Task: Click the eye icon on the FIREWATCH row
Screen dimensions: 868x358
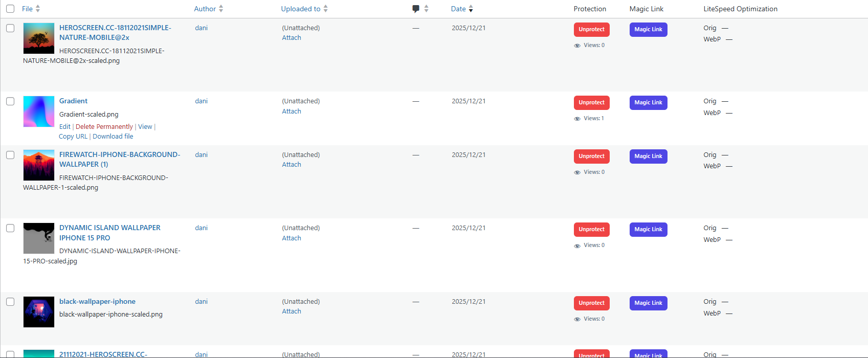Action: (x=576, y=172)
